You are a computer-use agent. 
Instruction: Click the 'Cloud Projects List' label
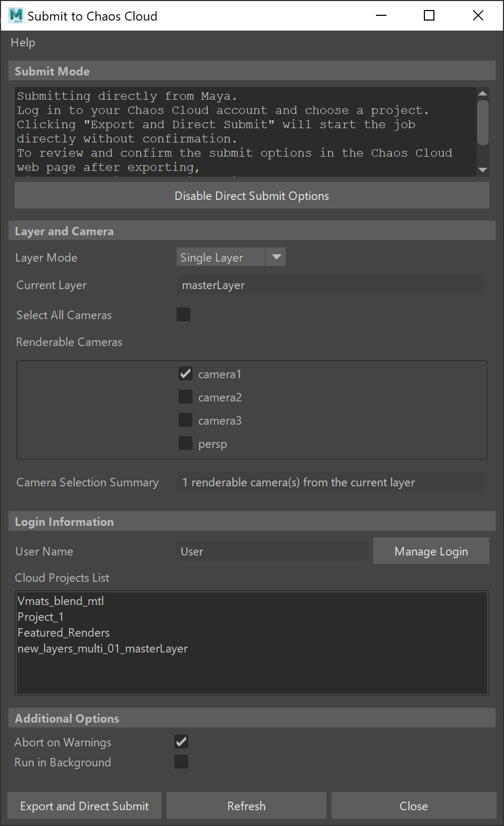(x=62, y=578)
